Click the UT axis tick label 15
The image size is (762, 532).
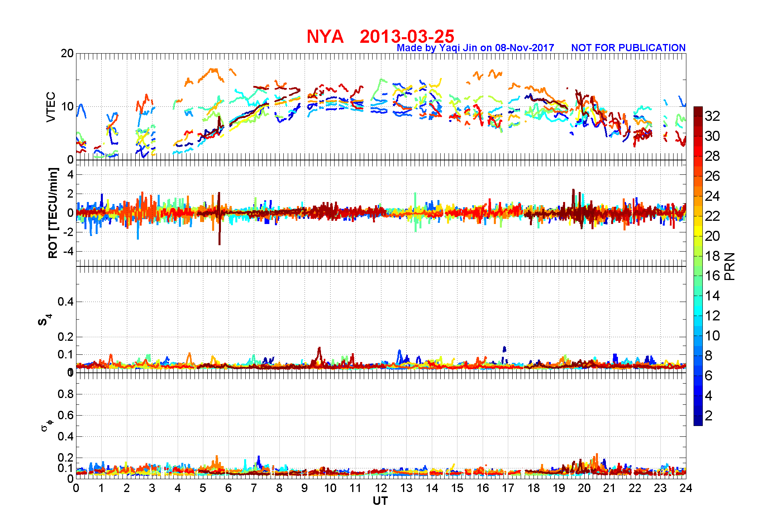click(457, 488)
